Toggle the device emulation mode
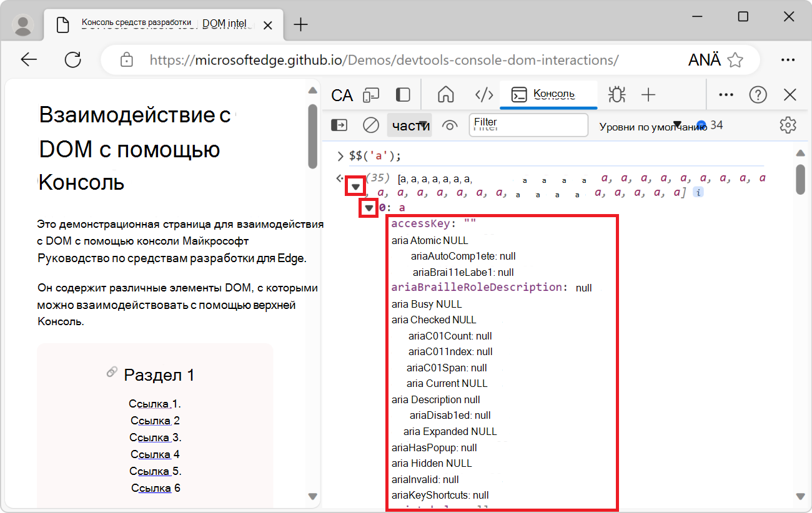This screenshot has height=513, width=812. click(x=372, y=95)
